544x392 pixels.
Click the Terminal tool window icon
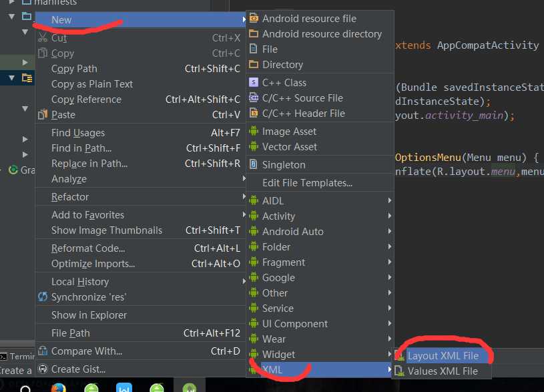coord(3,357)
